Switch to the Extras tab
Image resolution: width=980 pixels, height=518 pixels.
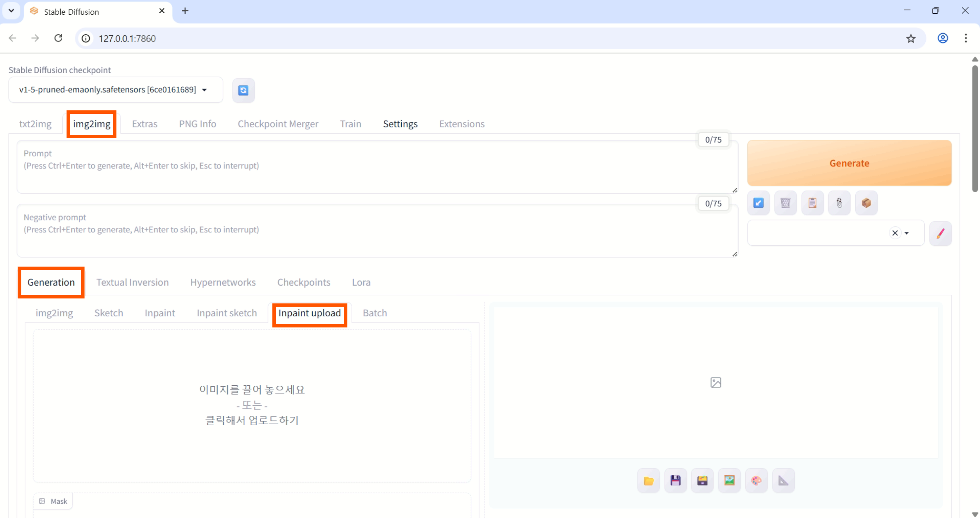[144, 124]
